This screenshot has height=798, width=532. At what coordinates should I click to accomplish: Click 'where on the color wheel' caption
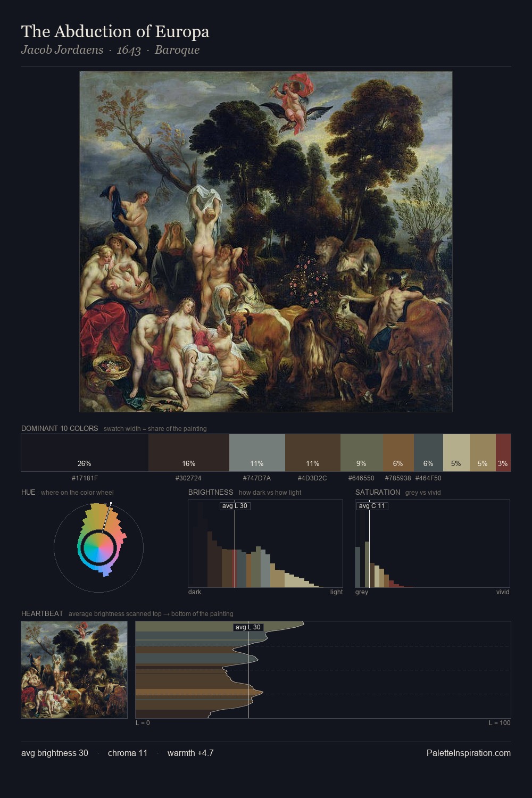(77, 493)
